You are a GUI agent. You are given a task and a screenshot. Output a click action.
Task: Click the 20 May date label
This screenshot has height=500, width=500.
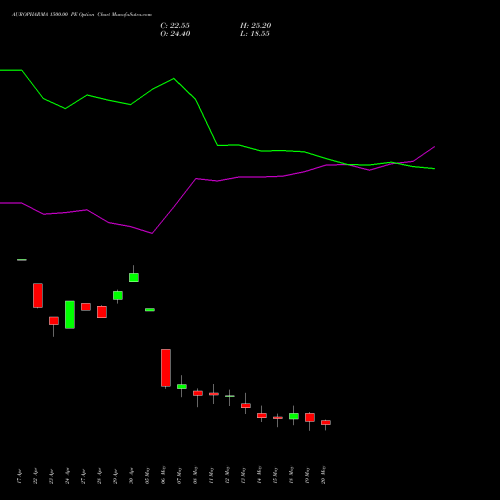[324, 476]
